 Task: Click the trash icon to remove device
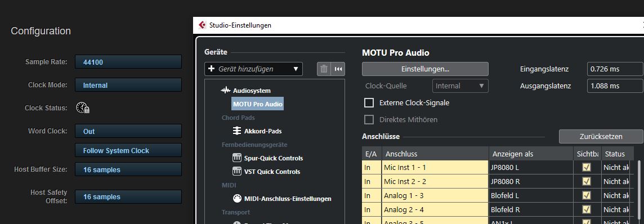click(324, 69)
